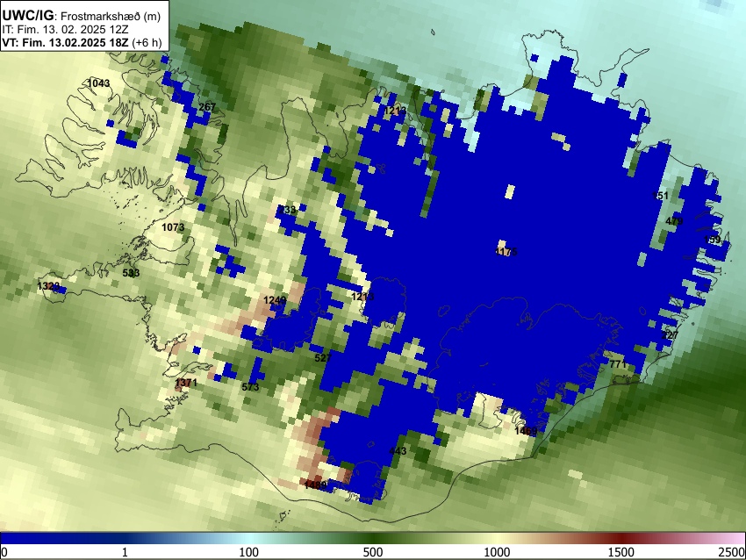Image resolution: width=746 pixels, height=560 pixels.
Task: Click the '2500' tick label on the legend
Action: tap(733, 552)
